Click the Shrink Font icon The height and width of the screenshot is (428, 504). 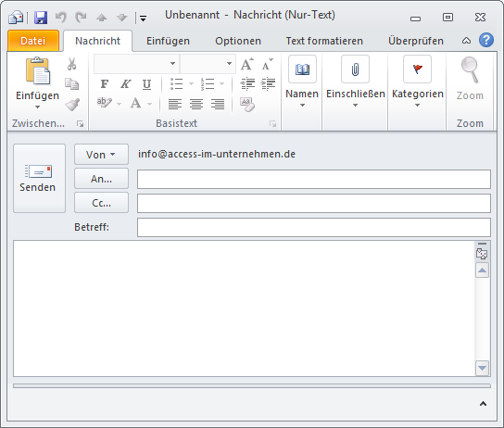click(x=267, y=64)
